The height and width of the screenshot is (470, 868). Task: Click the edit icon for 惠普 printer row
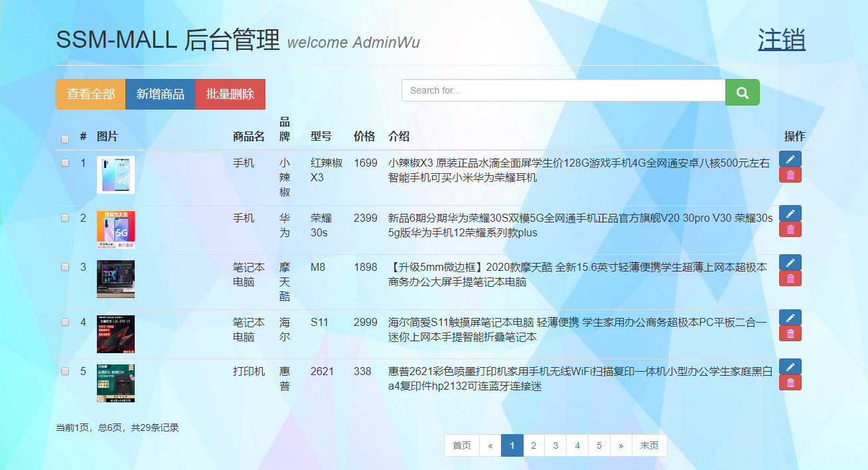point(790,366)
